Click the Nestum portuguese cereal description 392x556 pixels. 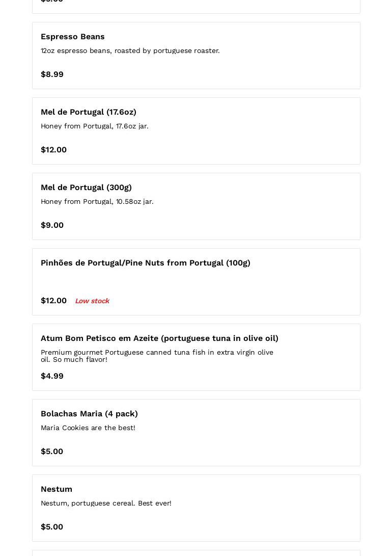pyautogui.click(x=106, y=503)
